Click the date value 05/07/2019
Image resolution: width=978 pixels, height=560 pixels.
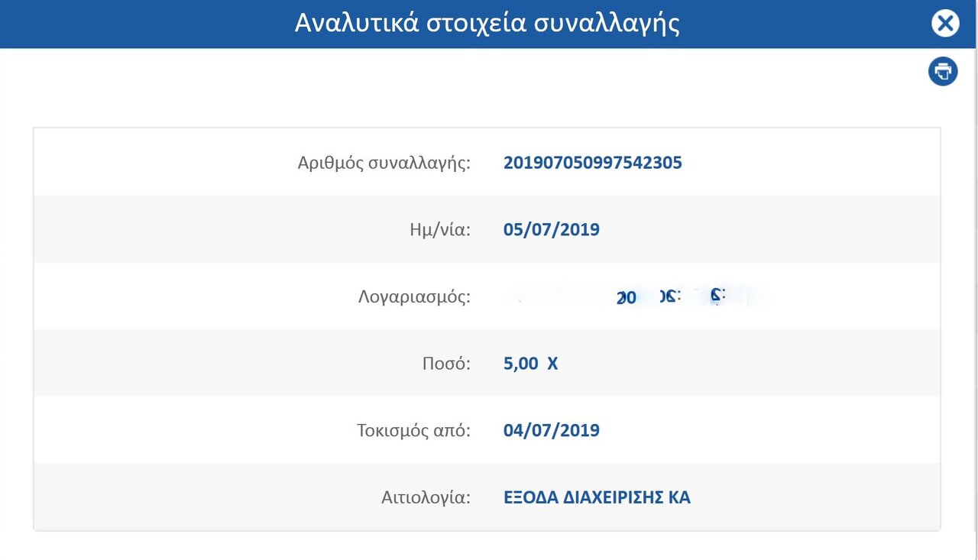(552, 229)
